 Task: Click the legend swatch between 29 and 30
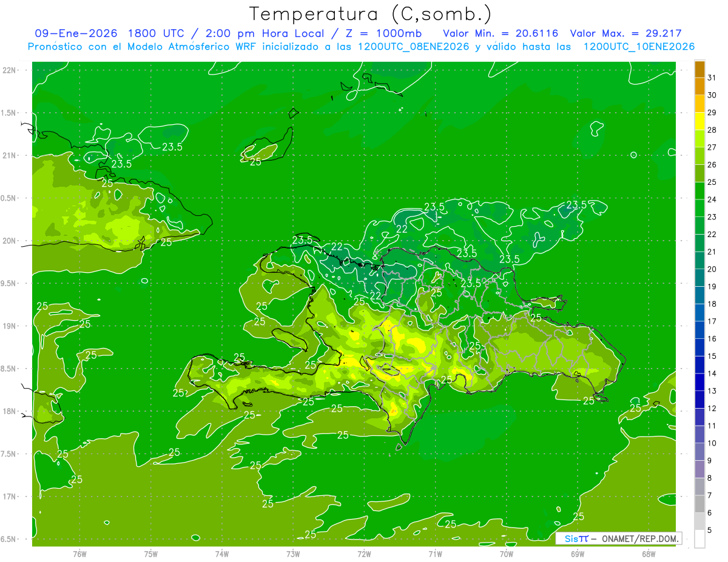[699, 104]
